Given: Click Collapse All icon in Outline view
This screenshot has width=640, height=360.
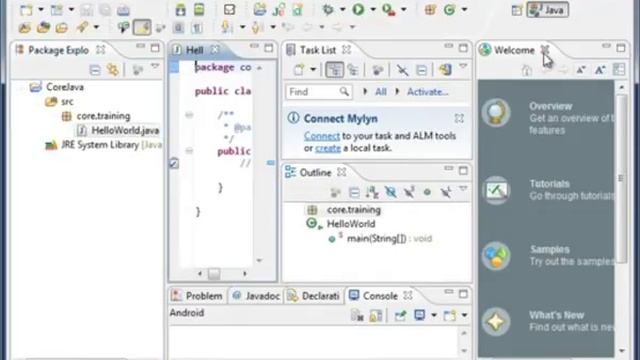Looking at the screenshot, I should pyautogui.click(x=354, y=192).
